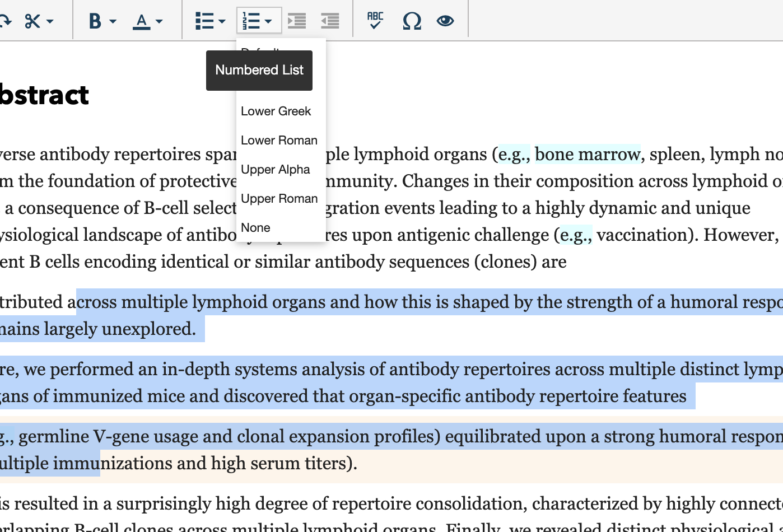The height and width of the screenshot is (532, 783).
Task: Toggle bold with the B icon
Action: coord(95,21)
